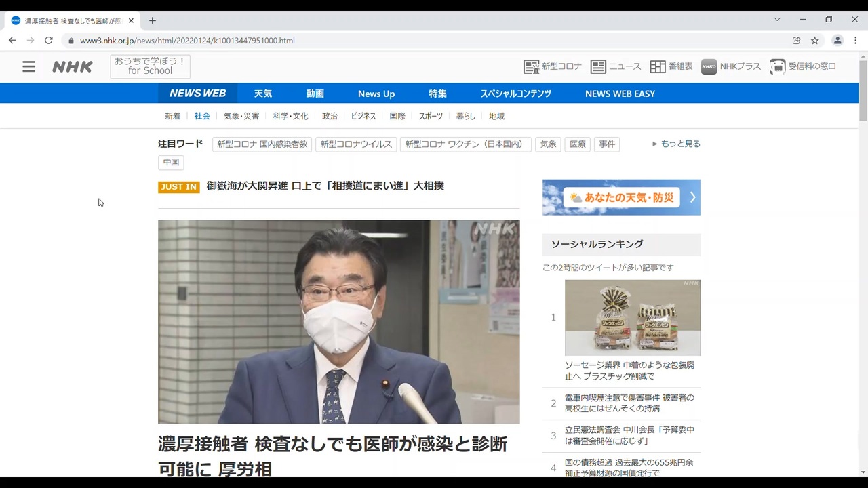Open the スペシャルコンテンツ tab

(x=516, y=94)
